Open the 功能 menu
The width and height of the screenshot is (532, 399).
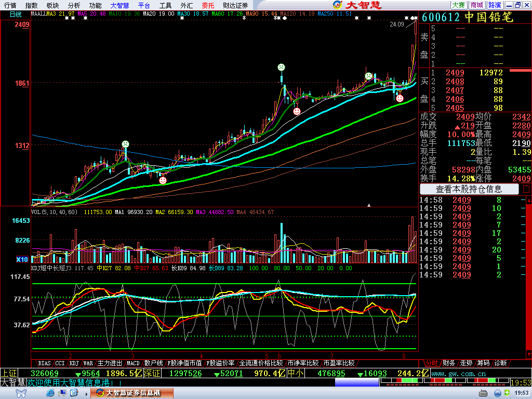[96, 5]
